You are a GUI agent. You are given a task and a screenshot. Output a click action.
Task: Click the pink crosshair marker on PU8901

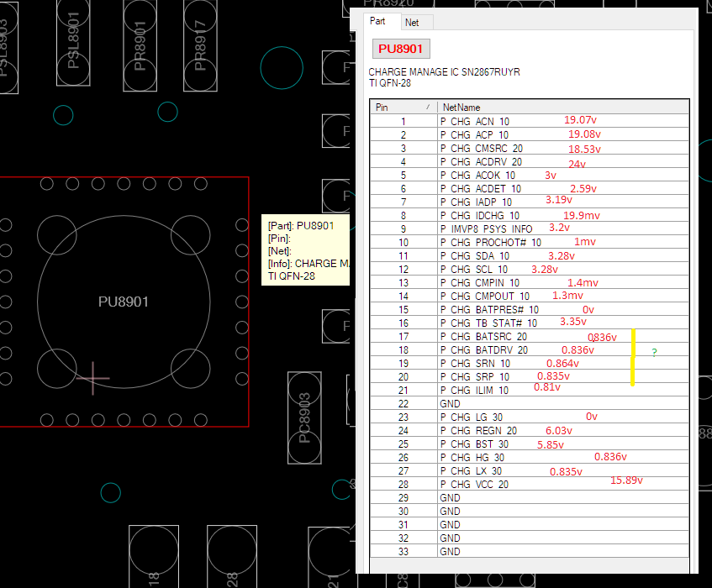click(92, 378)
